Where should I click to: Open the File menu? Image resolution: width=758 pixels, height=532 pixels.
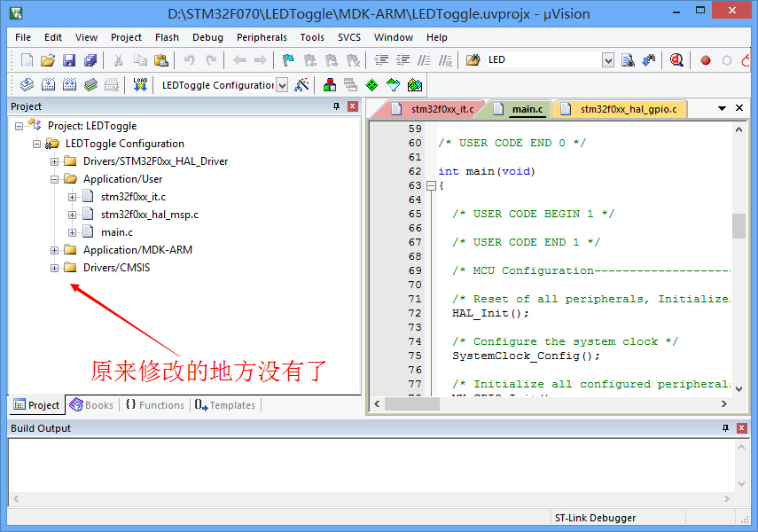[23, 37]
